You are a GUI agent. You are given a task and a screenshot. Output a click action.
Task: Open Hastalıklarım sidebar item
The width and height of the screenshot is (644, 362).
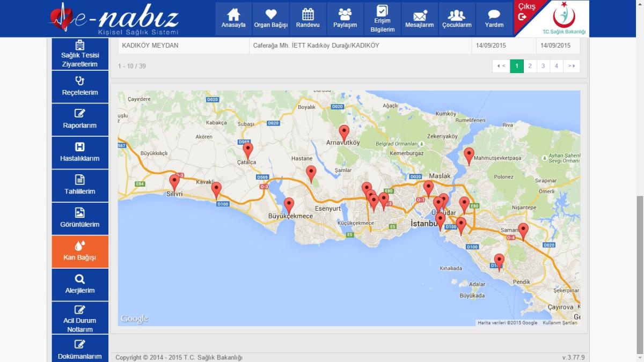tap(80, 152)
